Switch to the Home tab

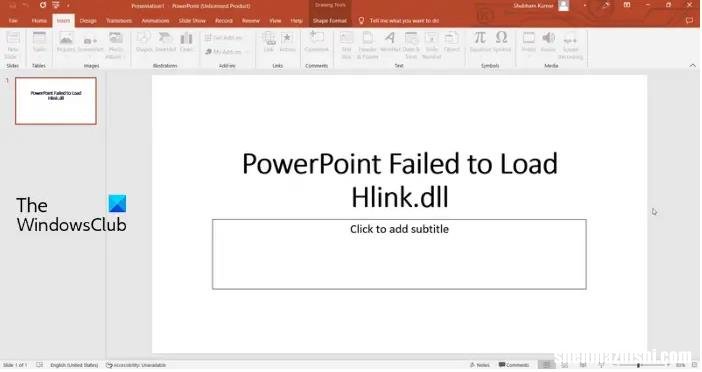tap(39, 21)
